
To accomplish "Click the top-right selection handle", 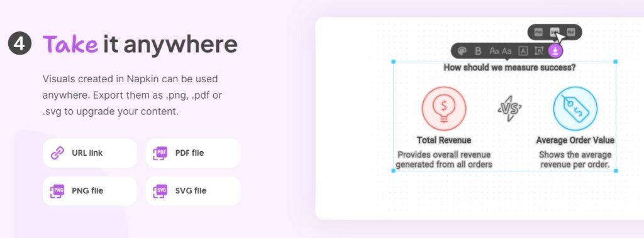I will coord(615,62).
